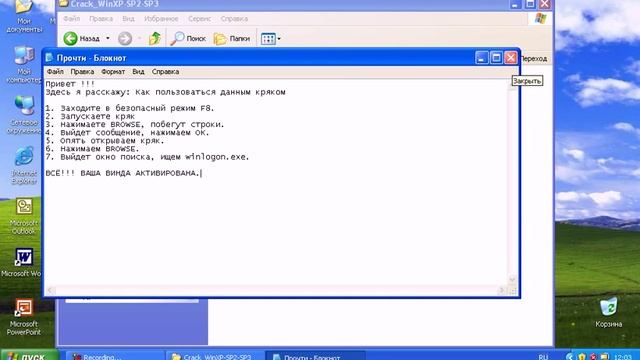Open the views icon in Explorer toolbar

(268, 39)
